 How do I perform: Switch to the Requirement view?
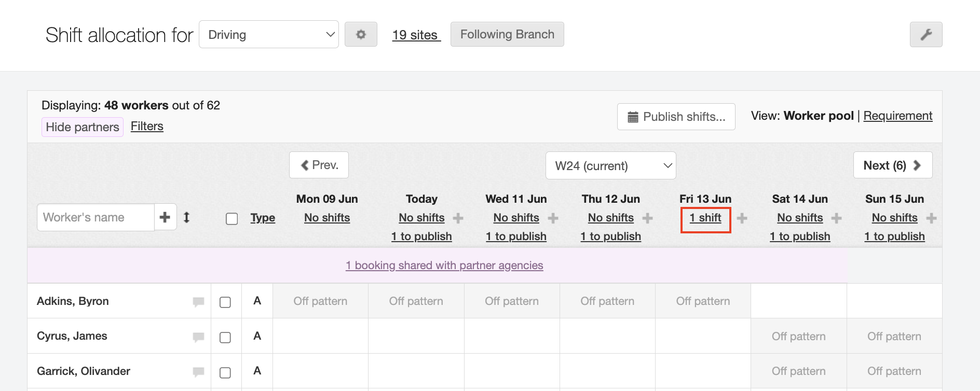pos(897,116)
